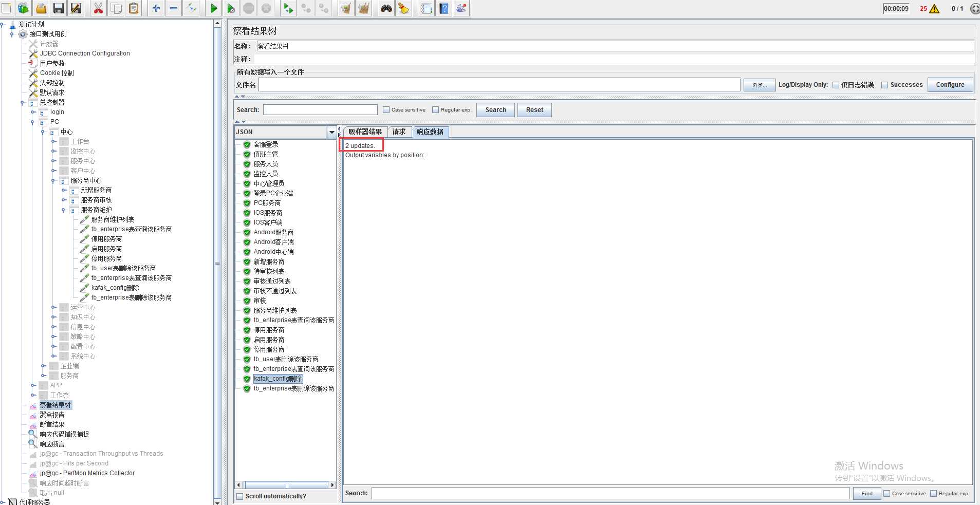Click the binoculars Search icon

coord(386,8)
